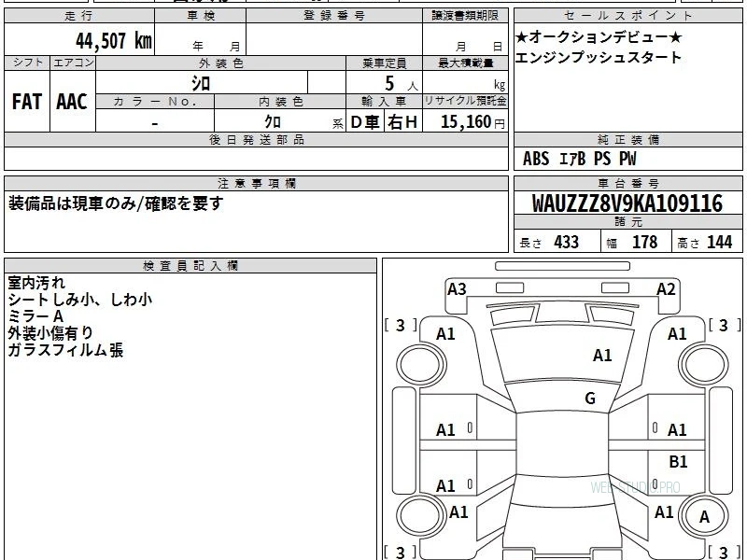Select the note シートしみ小、しわ小
Viewport: 747px width, 560px height.
tap(80, 300)
